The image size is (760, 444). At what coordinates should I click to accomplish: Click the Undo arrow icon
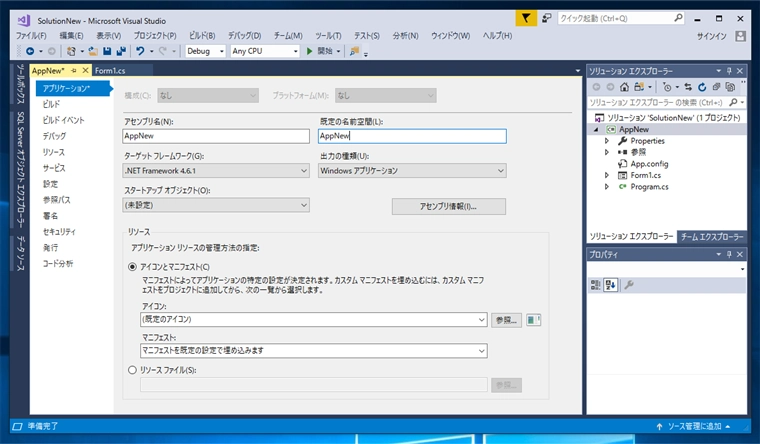pos(140,51)
